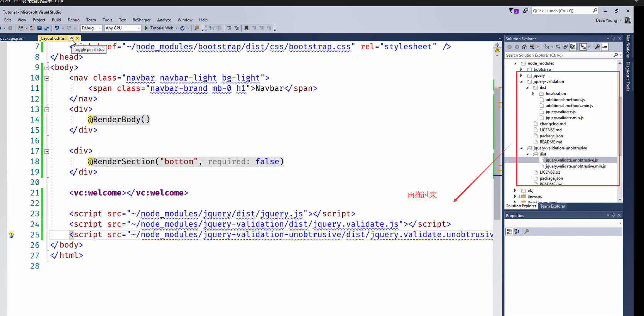The image size is (644, 316).
Task: Open the Project menu
Action: (39, 20)
